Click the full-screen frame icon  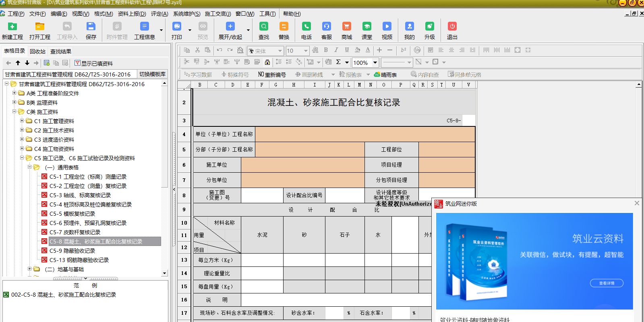point(518,50)
